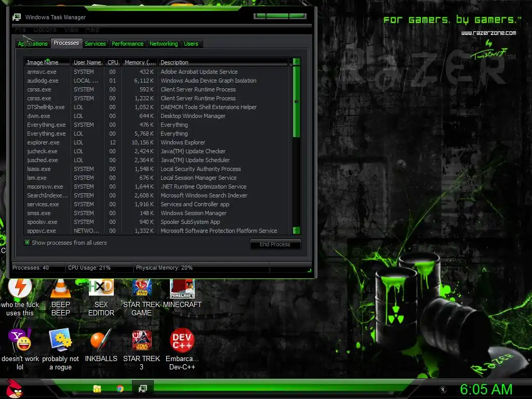Select the spoolsv.exe process
This screenshot has height=399, width=532.
(x=157, y=221)
